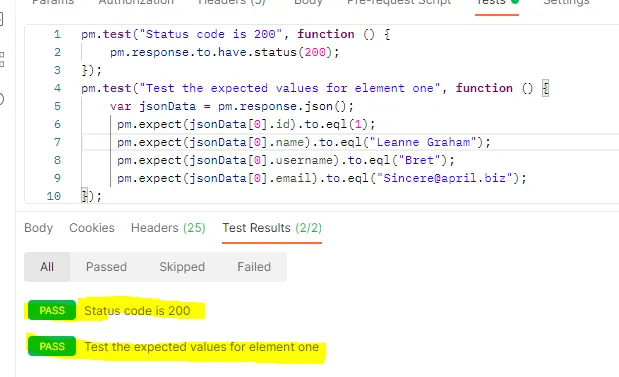This screenshot has width=619, height=377.
Task: Click the 'Status code is 200' result text
Action: click(137, 311)
